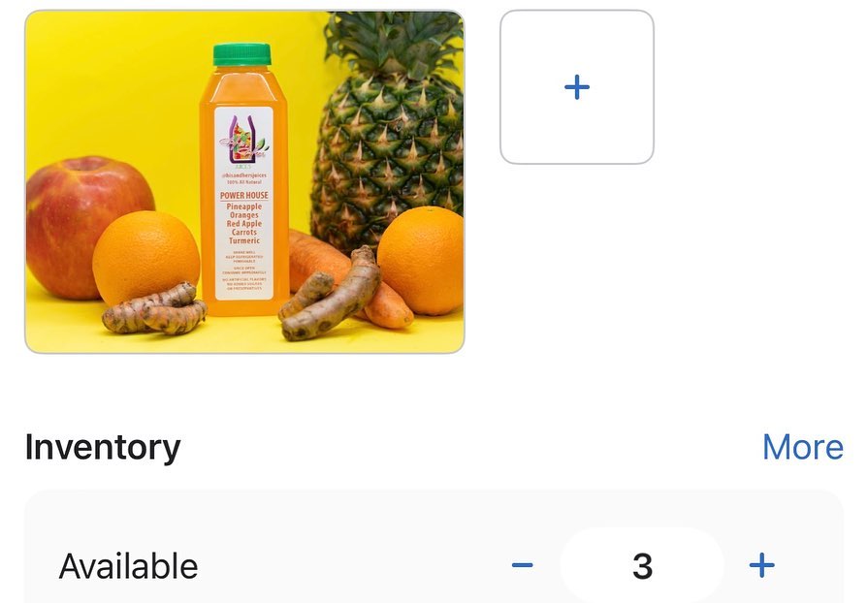Viewport: 868px width, 603px height.
Task: Click the left orange in the product photo
Action: pyautogui.click(x=145, y=256)
